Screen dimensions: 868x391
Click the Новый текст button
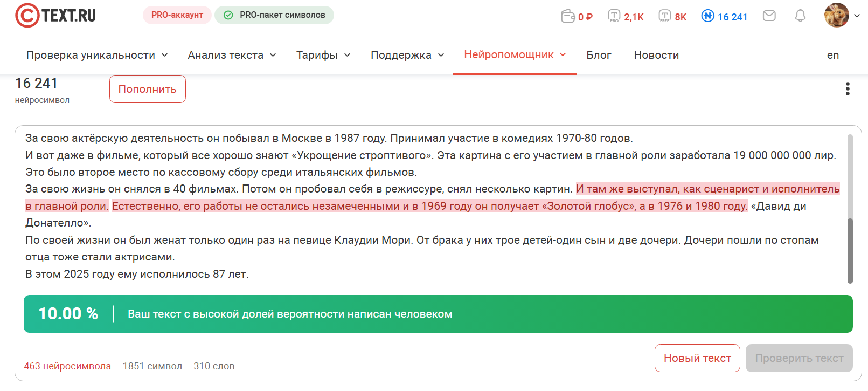coord(697,358)
